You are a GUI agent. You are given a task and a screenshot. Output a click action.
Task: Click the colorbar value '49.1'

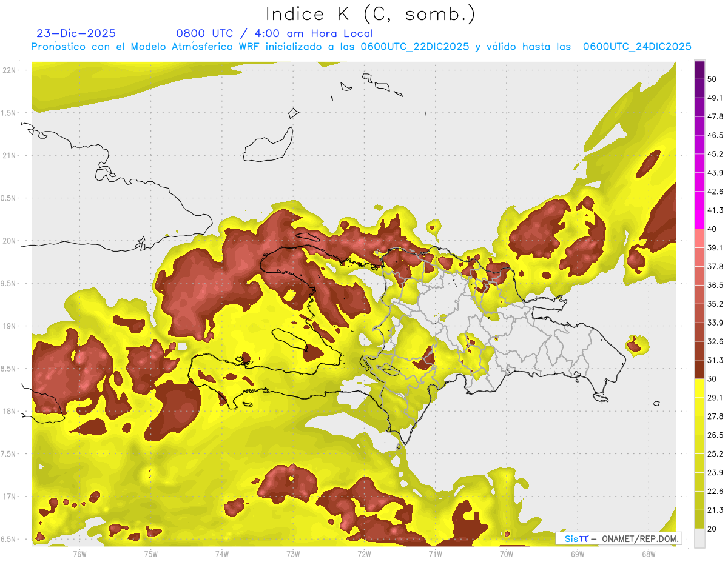[715, 98]
